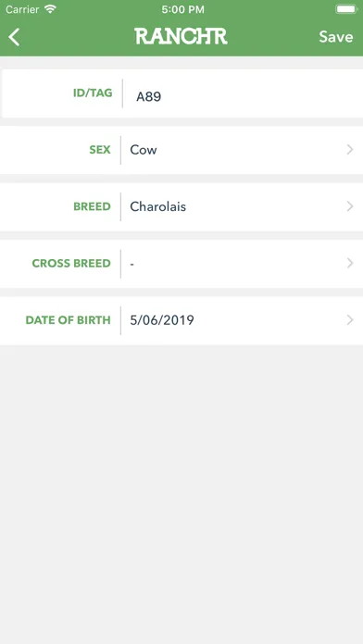Screen dimensions: 363x644
Task: Open the Sex chevron arrow
Action: 350,150
